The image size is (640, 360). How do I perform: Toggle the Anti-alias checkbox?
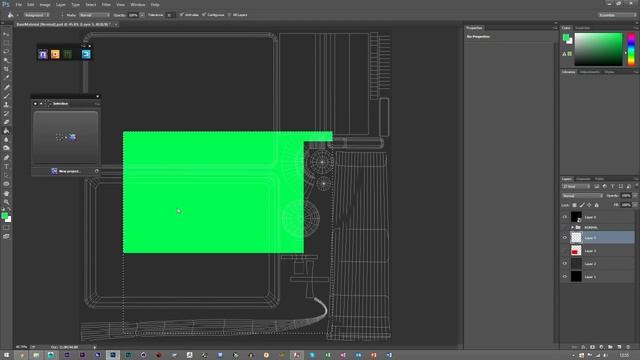[x=182, y=15]
